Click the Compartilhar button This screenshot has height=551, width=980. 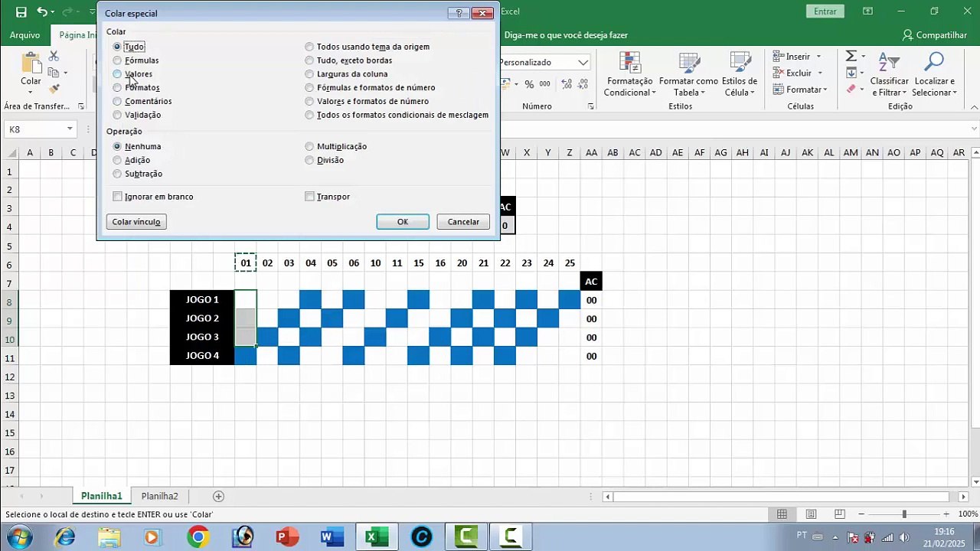click(x=934, y=35)
